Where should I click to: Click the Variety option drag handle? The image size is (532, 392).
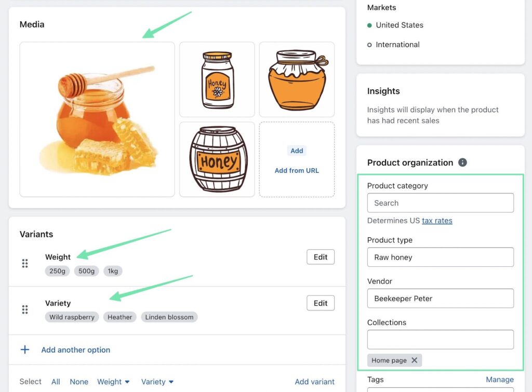coord(24,309)
